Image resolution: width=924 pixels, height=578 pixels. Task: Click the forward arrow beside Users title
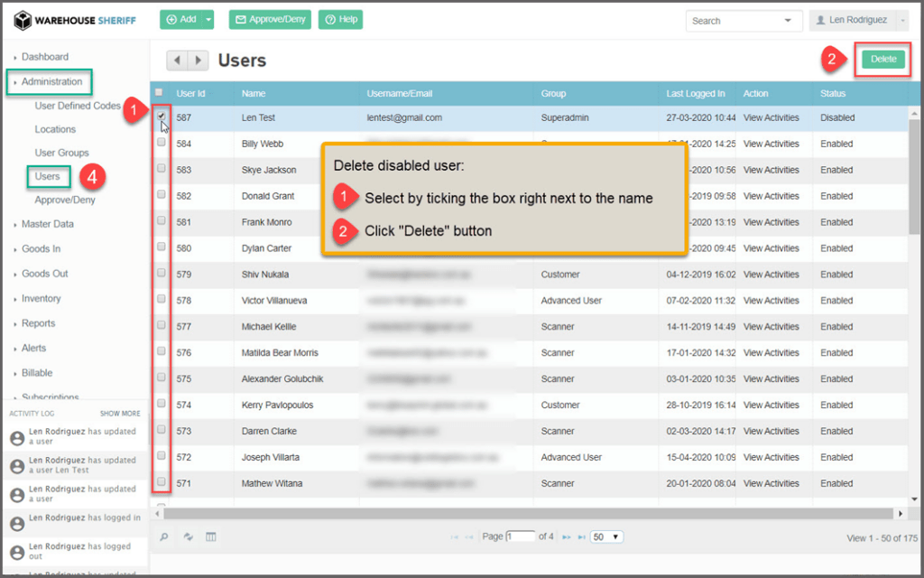(x=198, y=61)
